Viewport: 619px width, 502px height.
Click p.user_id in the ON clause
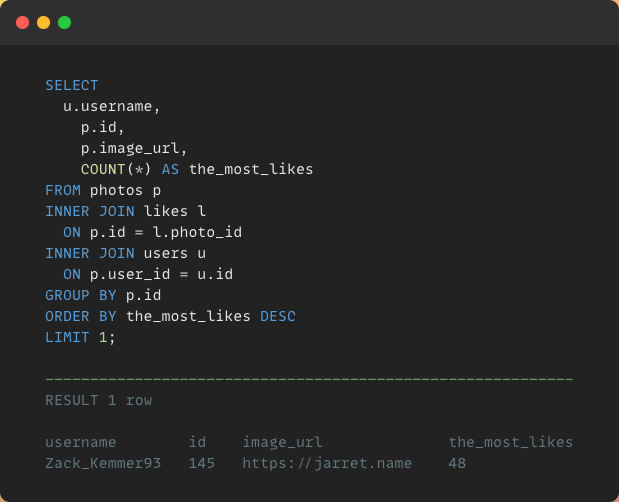[x=130, y=274]
